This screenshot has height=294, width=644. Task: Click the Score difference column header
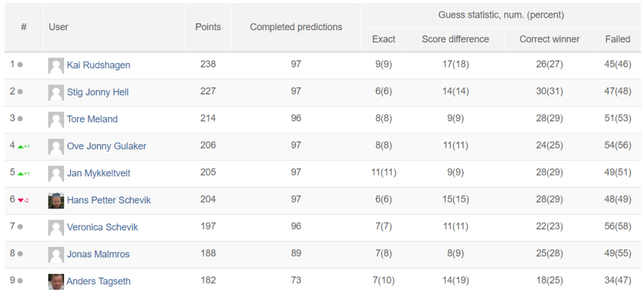pos(455,39)
